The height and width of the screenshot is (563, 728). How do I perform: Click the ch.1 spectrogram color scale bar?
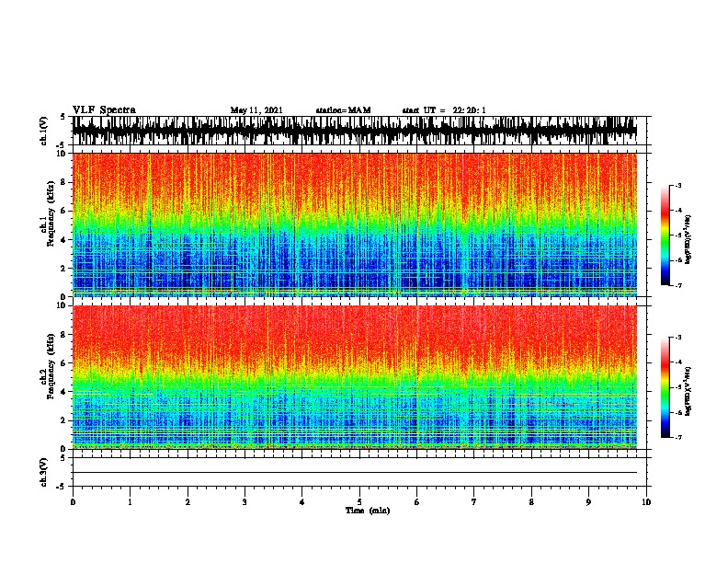pyautogui.click(x=665, y=236)
